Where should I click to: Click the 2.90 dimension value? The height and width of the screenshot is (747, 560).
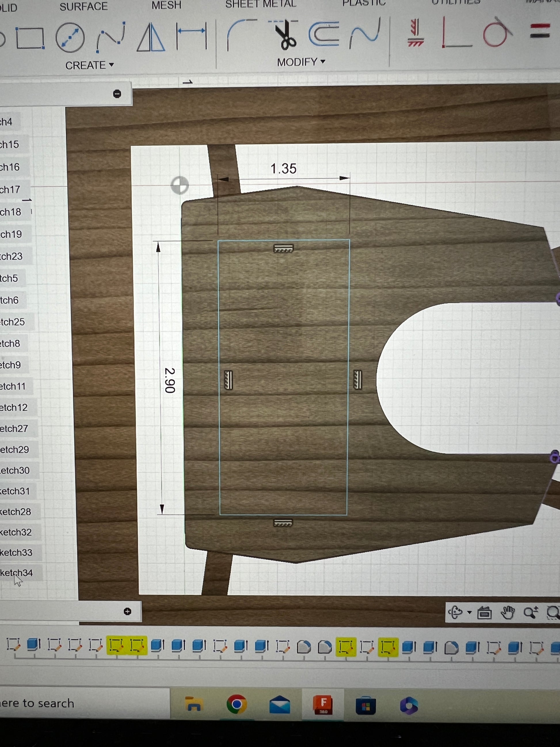click(169, 380)
